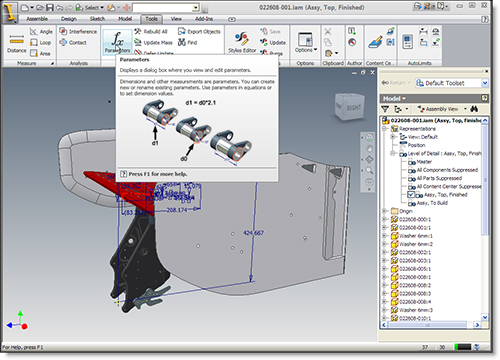Open the Styles Editor
Viewport: 500px width, 360px height.
click(x=242, y=43)
